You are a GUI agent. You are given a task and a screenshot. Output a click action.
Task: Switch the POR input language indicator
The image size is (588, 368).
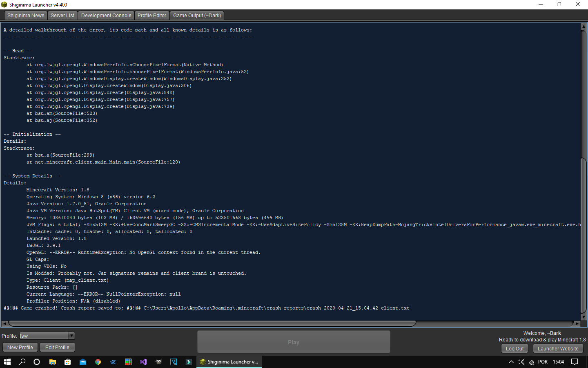543,362
